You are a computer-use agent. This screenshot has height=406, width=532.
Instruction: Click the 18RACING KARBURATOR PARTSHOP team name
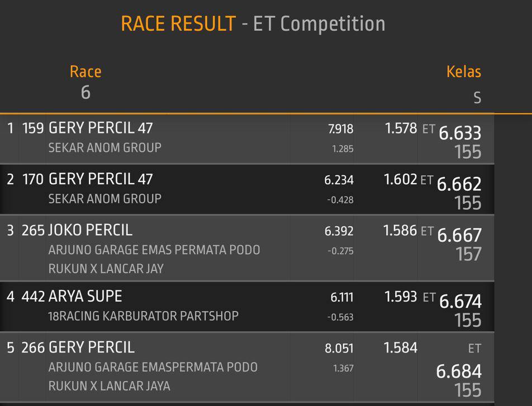tap(144, 316)
